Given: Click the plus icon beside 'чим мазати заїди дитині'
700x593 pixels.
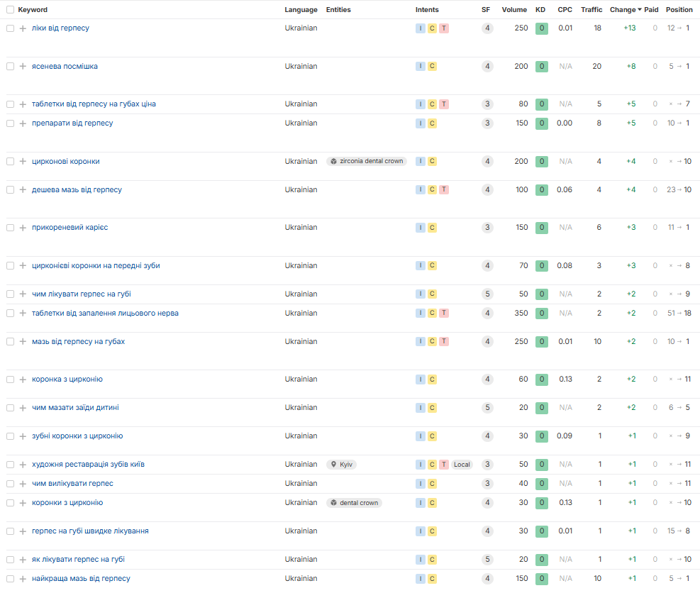Looking at the screenshot, I should [x=23, y=408].
